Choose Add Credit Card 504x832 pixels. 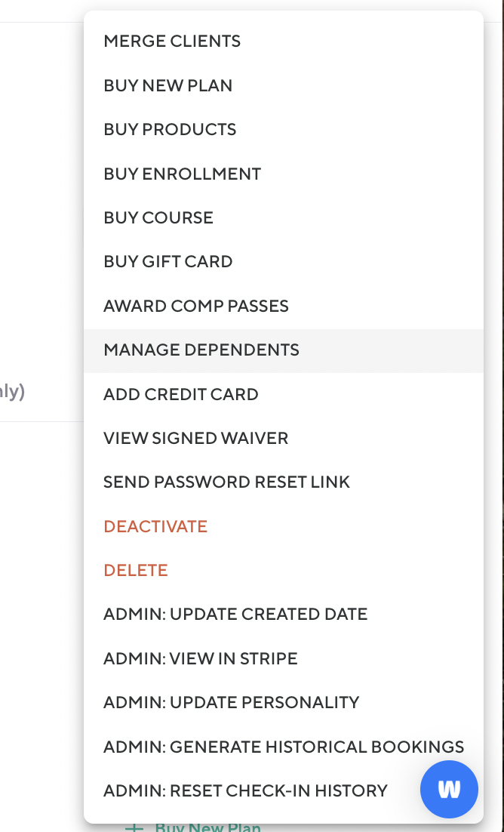pos(181,394)
